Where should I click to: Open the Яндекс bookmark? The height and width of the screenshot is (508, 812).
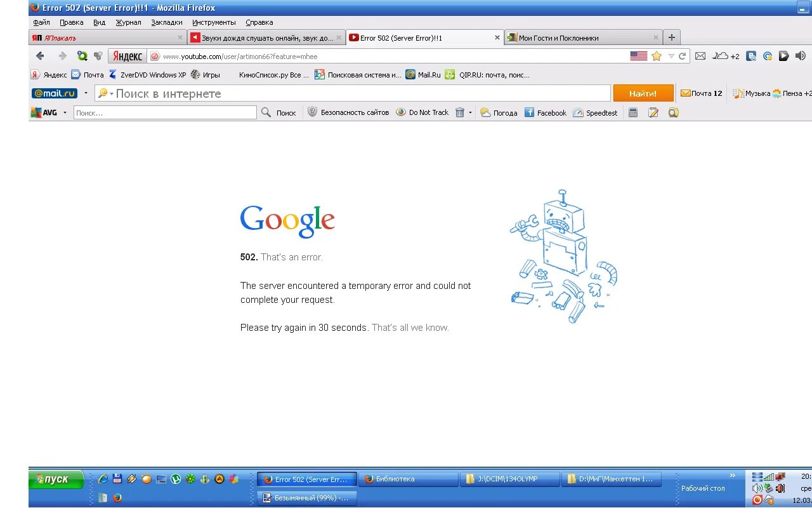49,74
